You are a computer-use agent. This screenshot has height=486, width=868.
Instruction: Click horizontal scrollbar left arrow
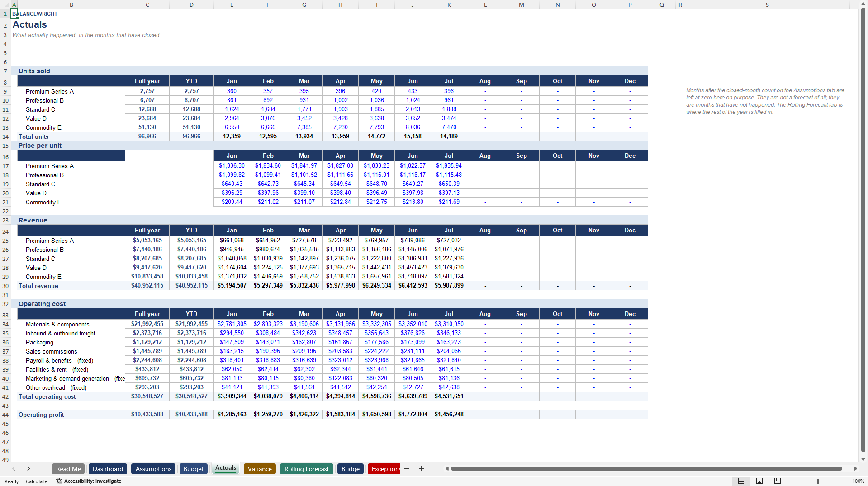click(447, 469)
